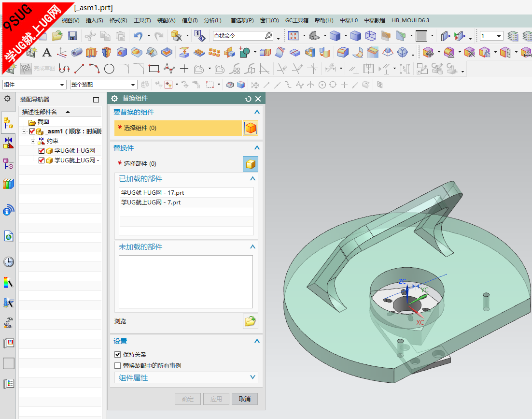Viewport: 532px width, 419px height.
Task: Collapse the 替换件 section
Action: point(257,147)
